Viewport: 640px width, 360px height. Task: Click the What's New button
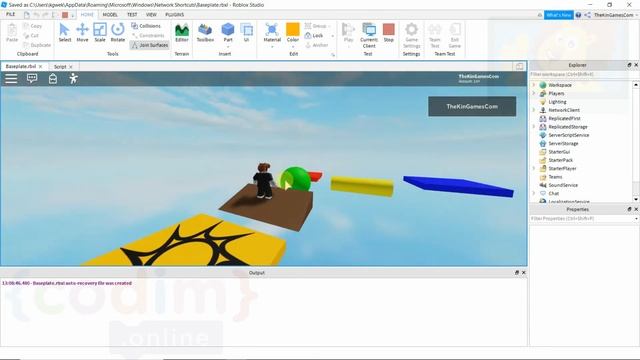(558, 15)
